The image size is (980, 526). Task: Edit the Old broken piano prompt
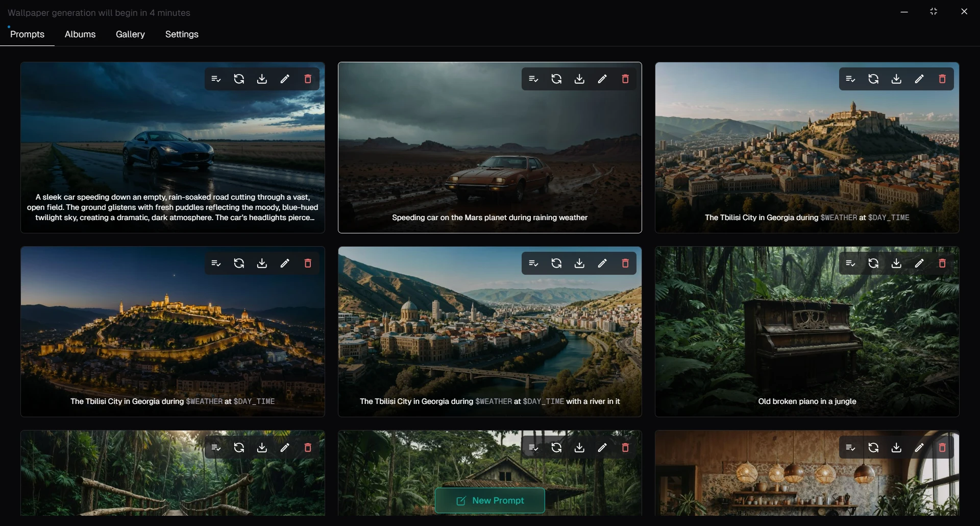pos(919,264)
